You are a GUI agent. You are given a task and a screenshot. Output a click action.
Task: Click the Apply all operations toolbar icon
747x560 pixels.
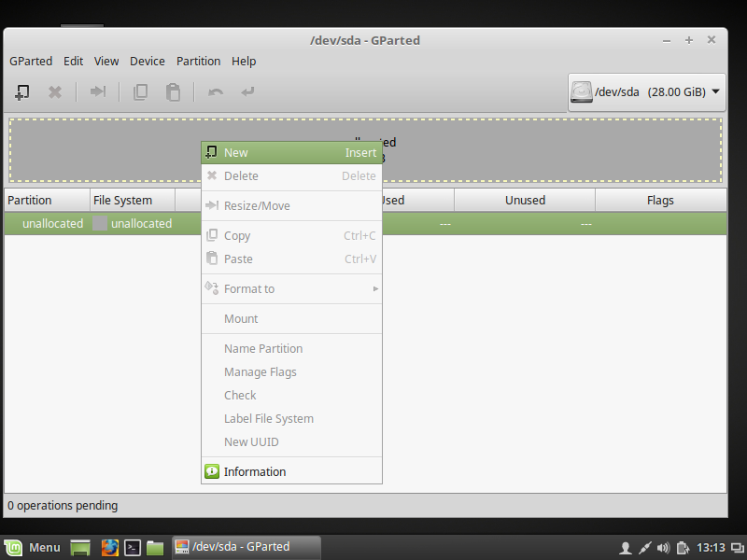[247, 91]
